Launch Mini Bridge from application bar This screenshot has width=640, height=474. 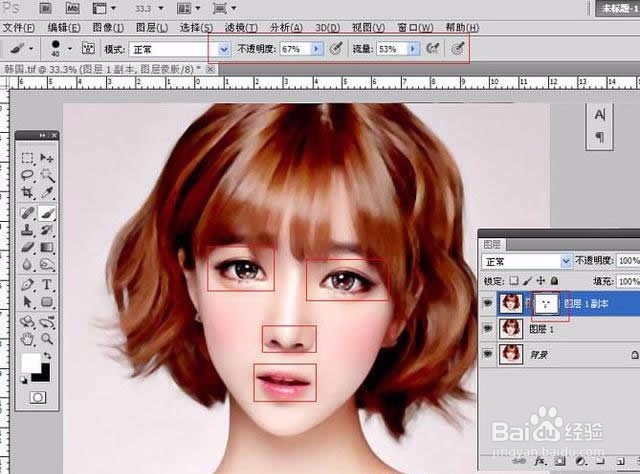[72, 8]
